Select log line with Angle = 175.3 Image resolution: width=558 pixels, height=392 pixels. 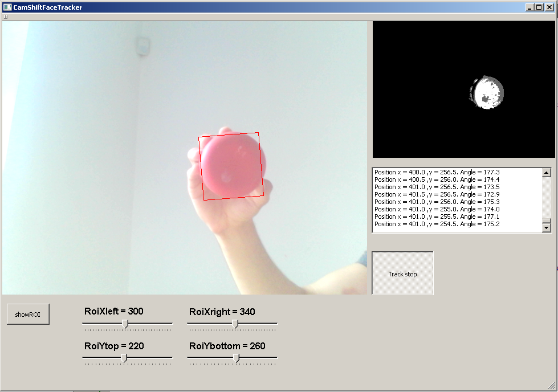pyautogui.click(x=437, y=202)
